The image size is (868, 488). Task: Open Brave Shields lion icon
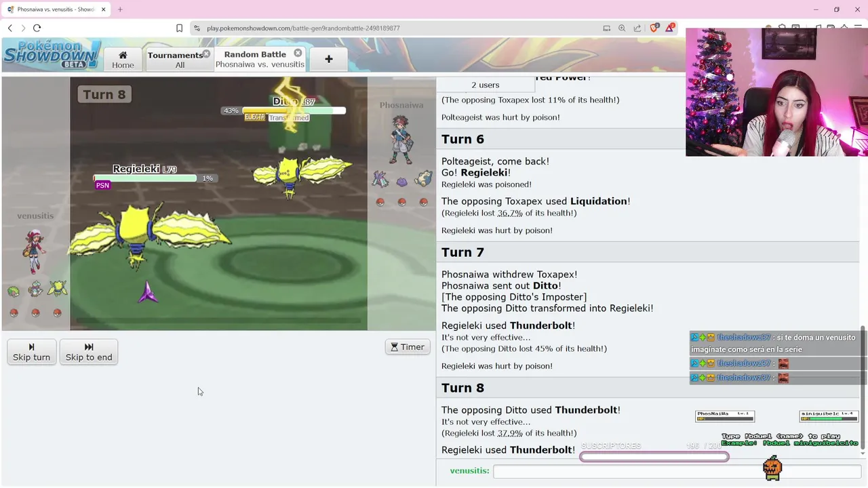pos(654,28)
